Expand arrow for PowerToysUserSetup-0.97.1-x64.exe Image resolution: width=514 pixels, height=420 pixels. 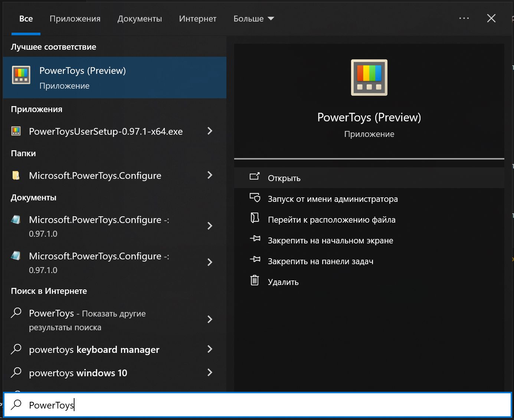(x=210, y=131)
